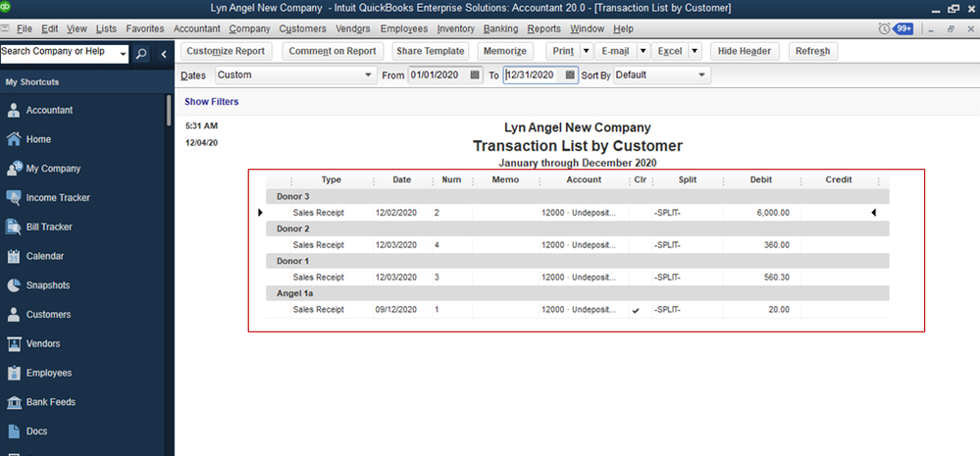Open the To date calendar picker
The height and width of the screenshot is (456, 980).
coord(570,75)
